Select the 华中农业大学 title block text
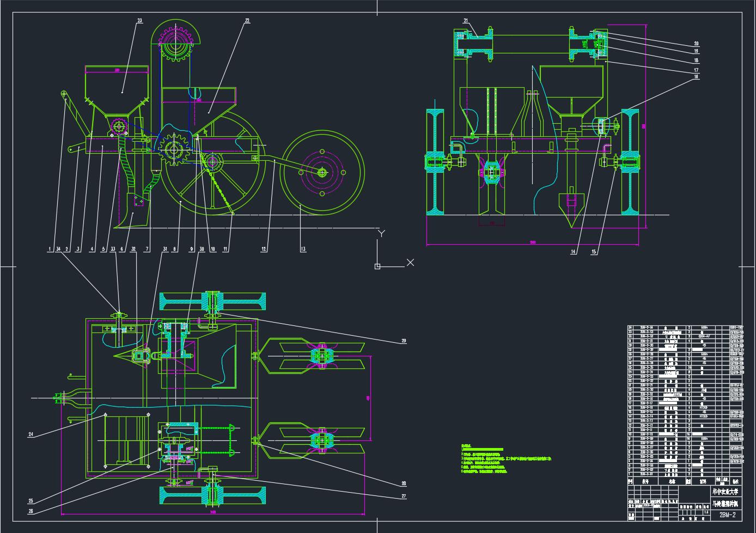Screen dimensions: 756x533 click(x=727, y=491)
